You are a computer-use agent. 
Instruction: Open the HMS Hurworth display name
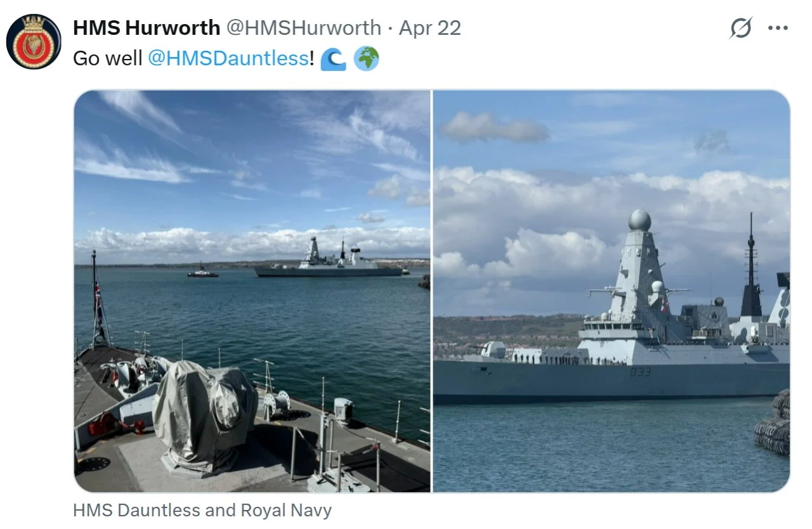(x=147, y=28)
